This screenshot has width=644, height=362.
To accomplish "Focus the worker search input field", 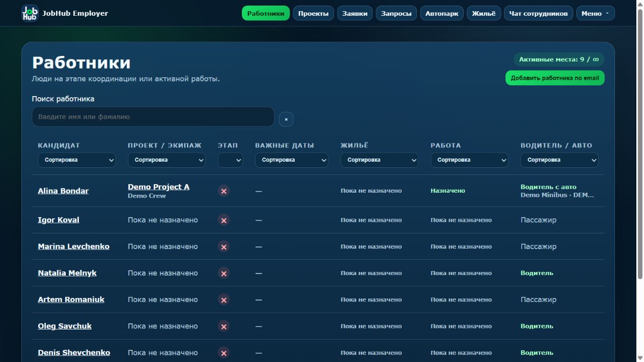I will coord(153,116).
